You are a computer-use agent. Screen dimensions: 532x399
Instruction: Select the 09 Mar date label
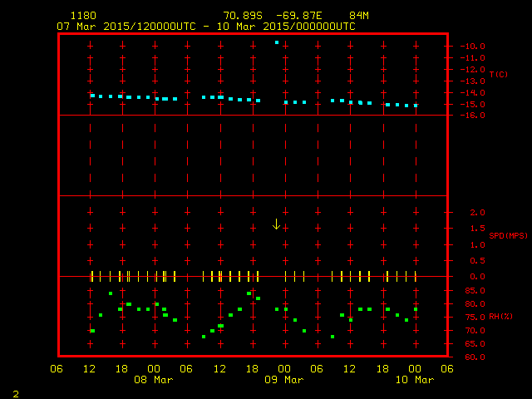tap(284, 380)
